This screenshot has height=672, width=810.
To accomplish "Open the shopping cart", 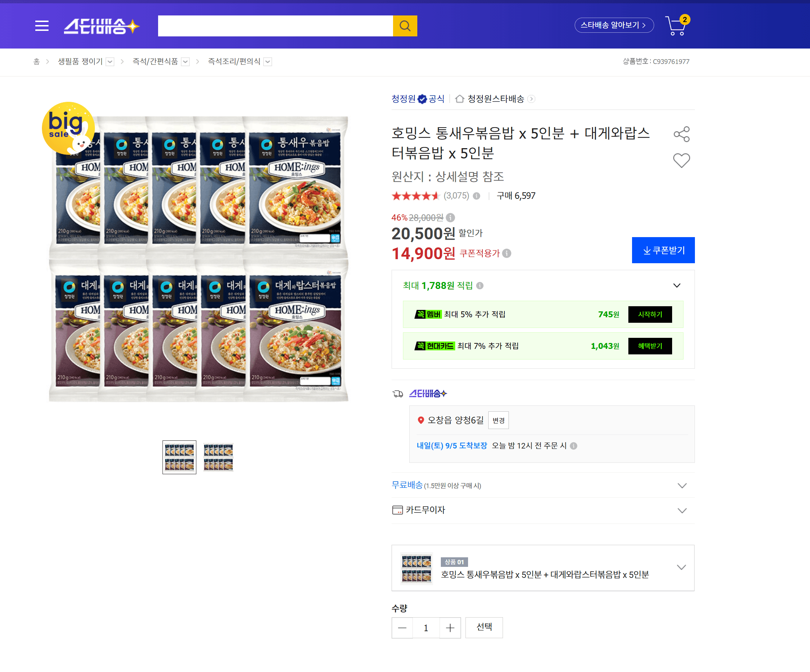I will coord(677,25).
